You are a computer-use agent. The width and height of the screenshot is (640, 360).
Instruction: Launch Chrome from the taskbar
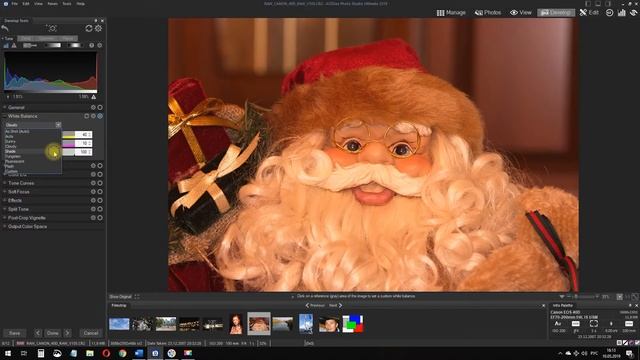pyautogui.click(x=122, y=353)
